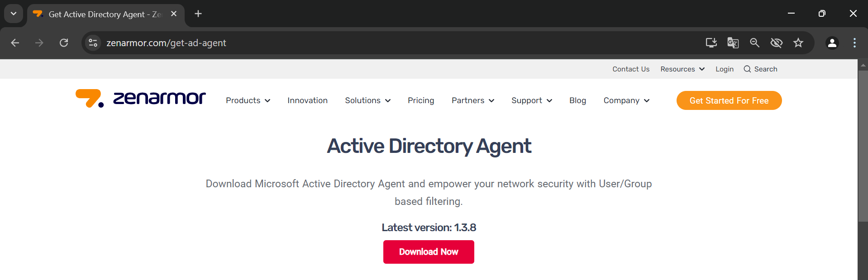Expand the Support menu

[x=532, y=100]
